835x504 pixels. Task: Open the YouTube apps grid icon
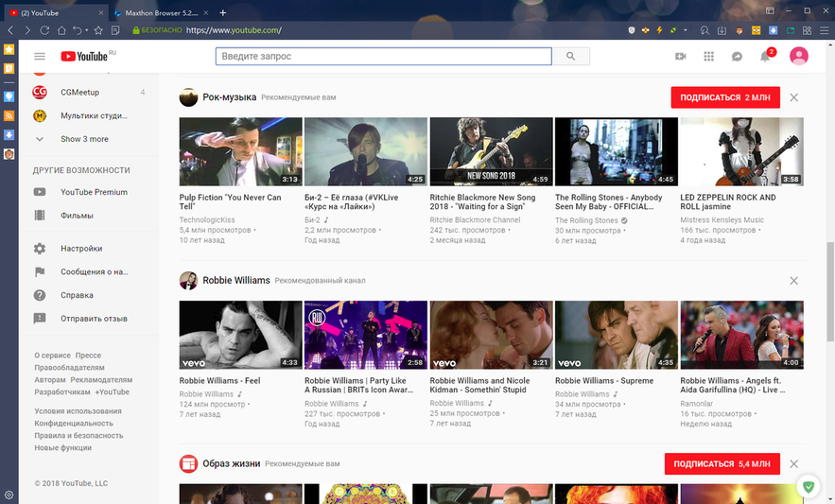tap(709, 56)
